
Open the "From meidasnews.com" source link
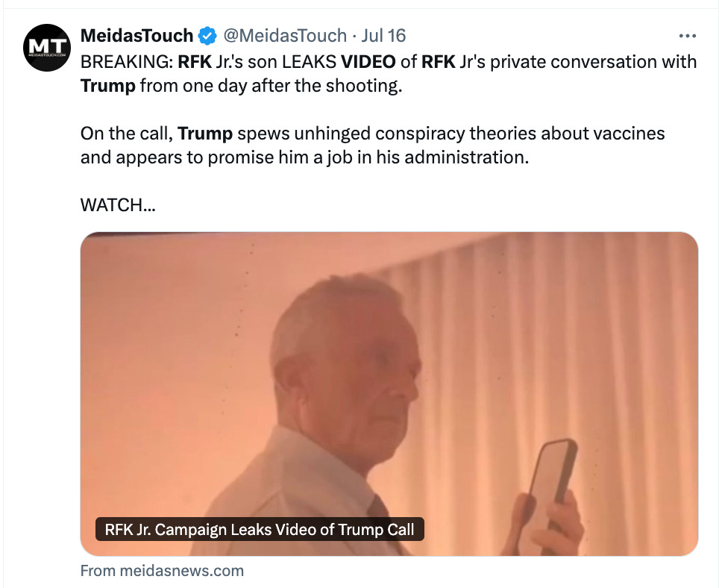[162, 571]
